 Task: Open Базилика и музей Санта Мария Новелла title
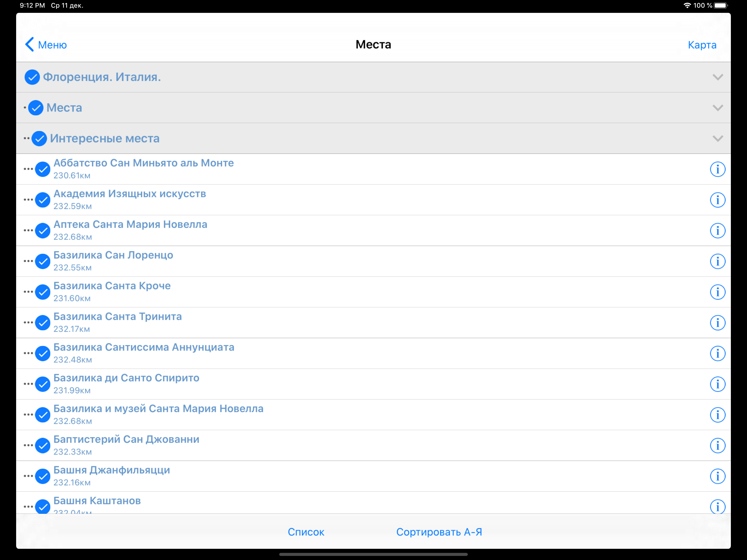click(158, 409)
